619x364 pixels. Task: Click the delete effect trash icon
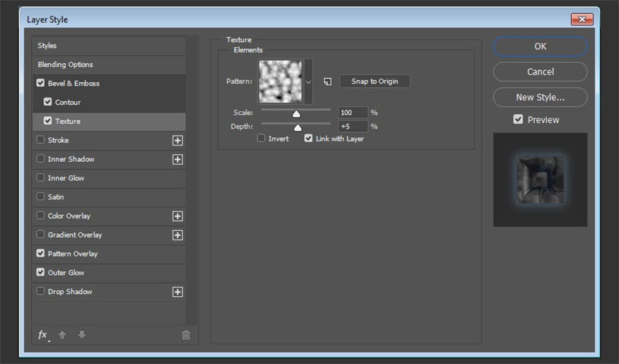186,335
